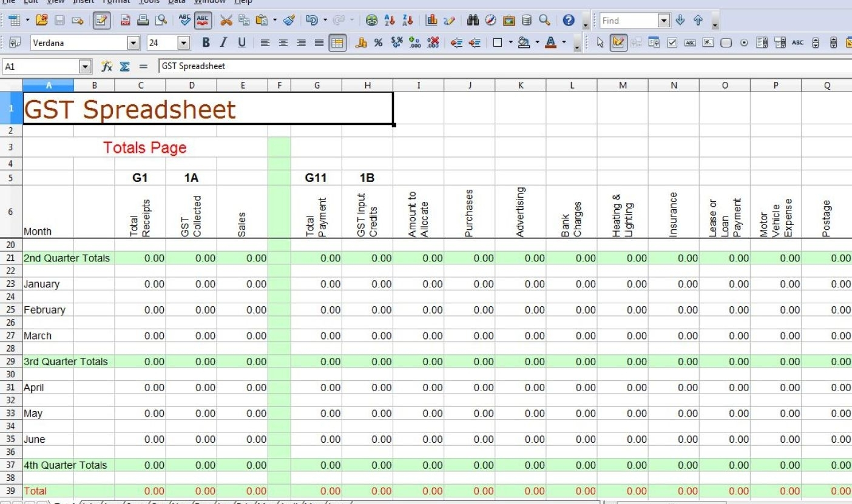
Task: Increase cell indent
Action: coord(475,43)
